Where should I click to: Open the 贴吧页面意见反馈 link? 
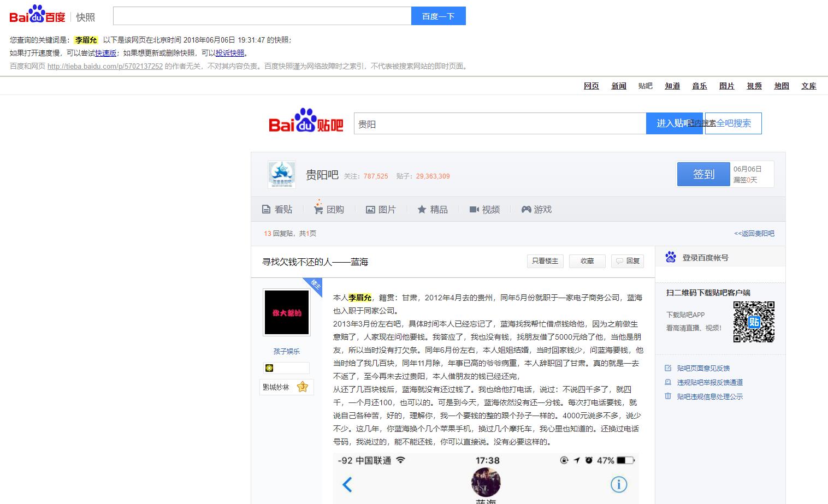[703, 369]
